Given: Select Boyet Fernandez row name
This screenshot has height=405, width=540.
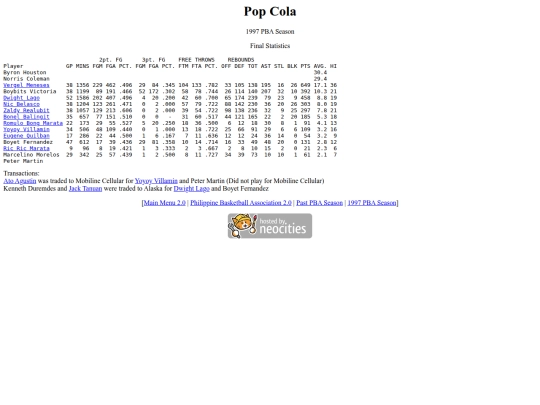Looking at the screenshot, I should click(x=28, y=142).
